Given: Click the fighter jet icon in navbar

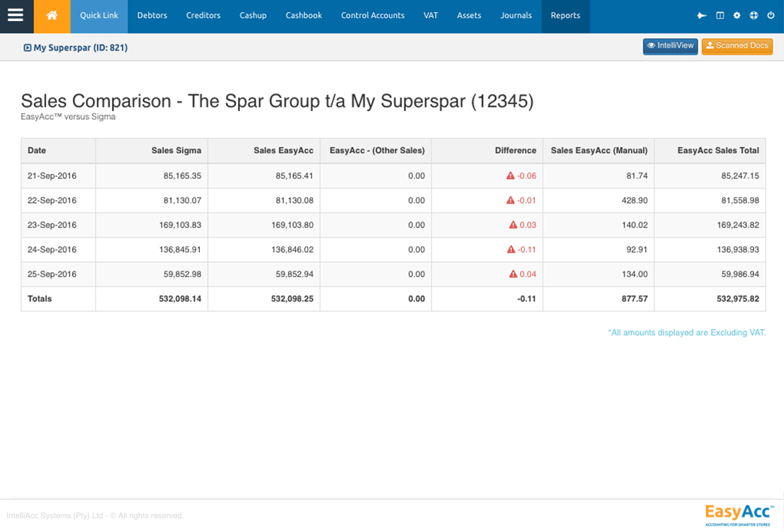Looking at the screenshot, I should (702, 15).
